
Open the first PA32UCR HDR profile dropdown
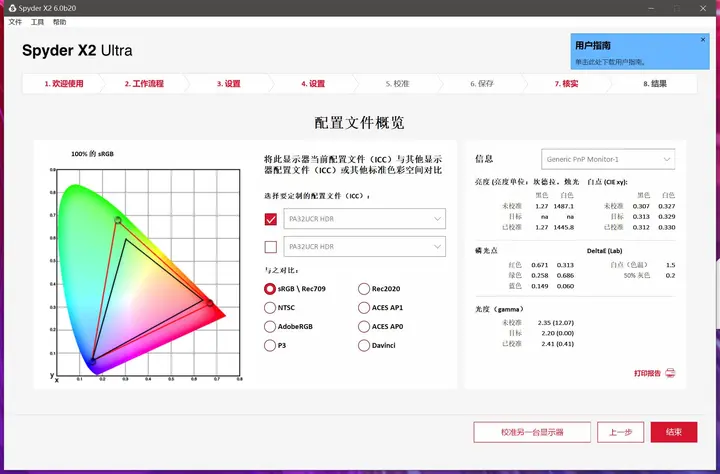(x=365, y=219)
